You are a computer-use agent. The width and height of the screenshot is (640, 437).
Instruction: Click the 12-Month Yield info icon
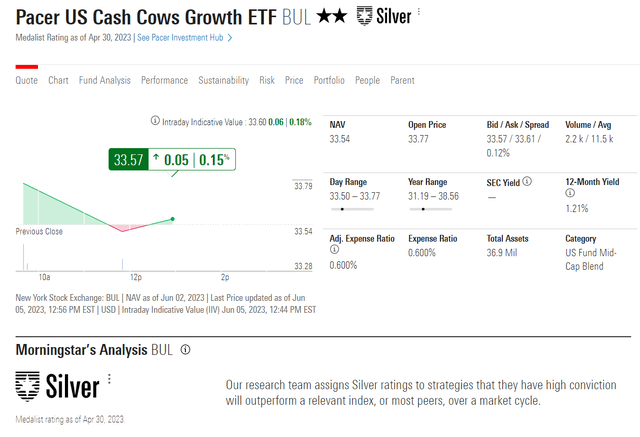pos(570,193)
